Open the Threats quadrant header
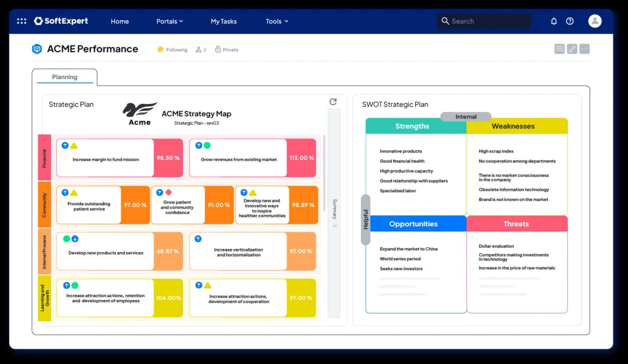Viewport: 628px width, 364px height. click(517, 224)
